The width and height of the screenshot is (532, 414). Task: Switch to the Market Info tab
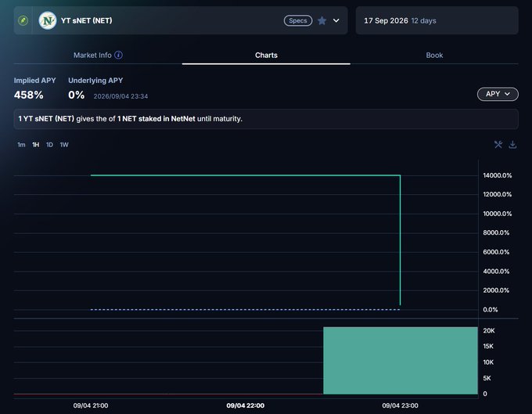[98, 55]
